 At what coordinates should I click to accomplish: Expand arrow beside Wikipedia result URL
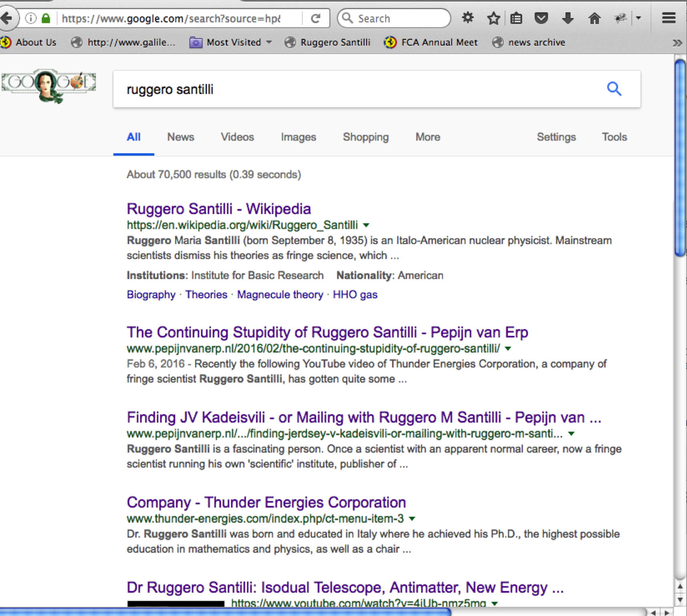pos(366,225)
